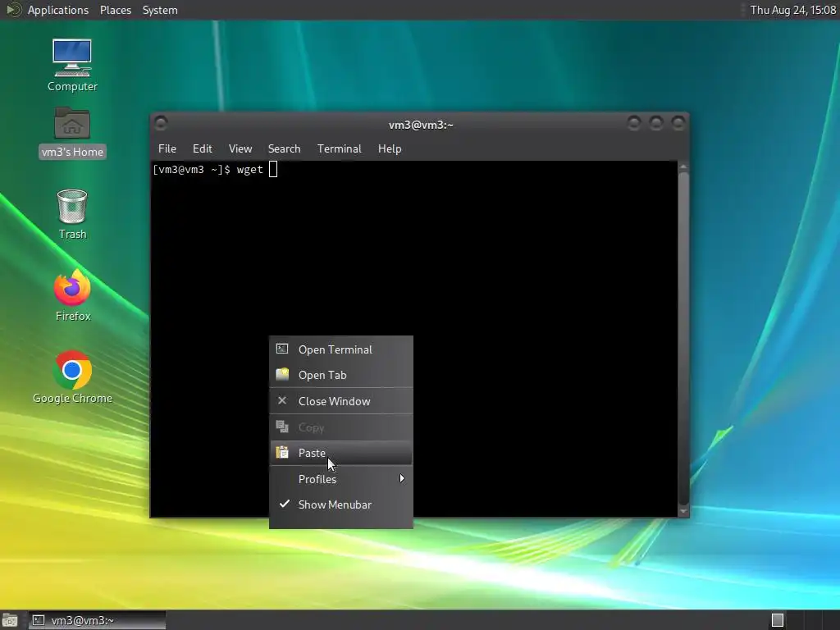
Task: Open the Terminal menu in menubar
Action: tap(339, 148)
